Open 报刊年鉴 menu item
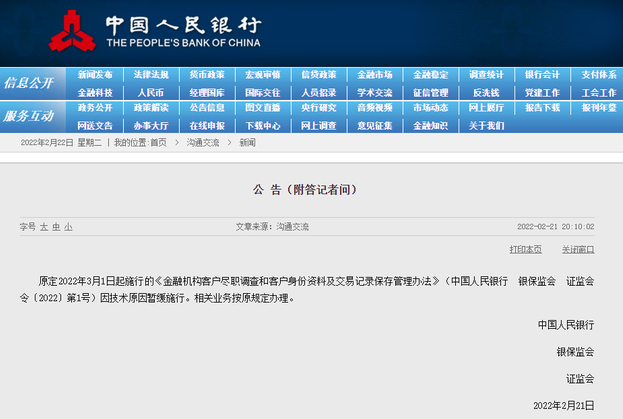This screenshot has height=419, width=623. [x=599, y=108]
